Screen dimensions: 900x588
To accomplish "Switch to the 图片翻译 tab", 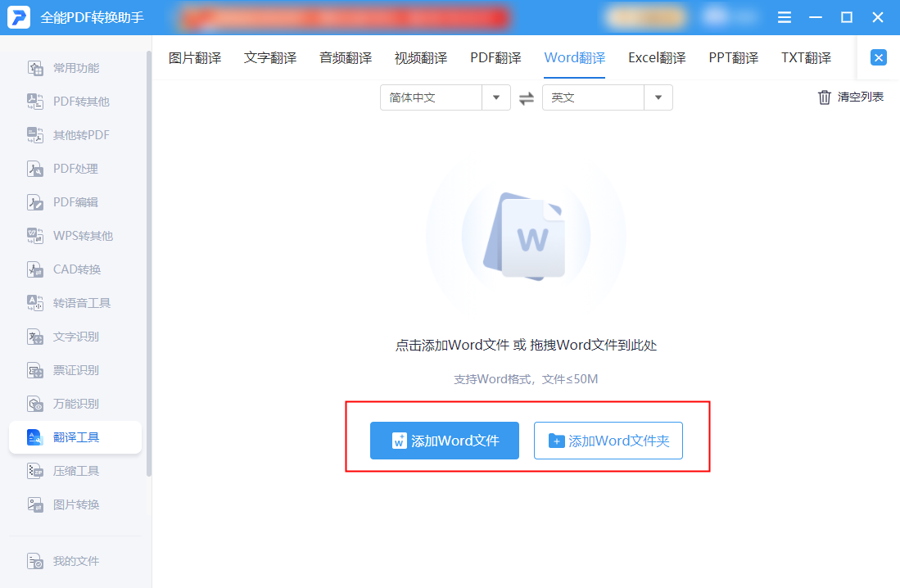I will click(x=195, y=58).
